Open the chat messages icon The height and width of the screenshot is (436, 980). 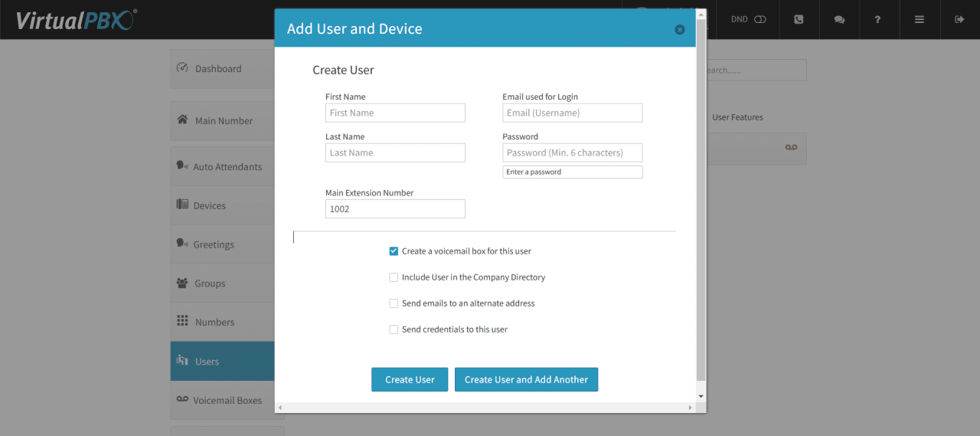click(839, 20)
